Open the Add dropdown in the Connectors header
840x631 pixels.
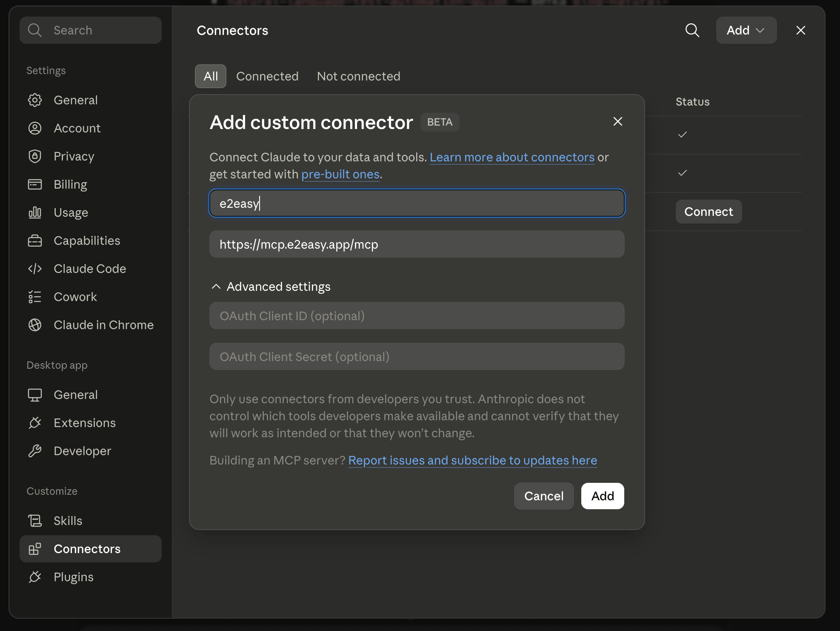[x=746, y=30]
